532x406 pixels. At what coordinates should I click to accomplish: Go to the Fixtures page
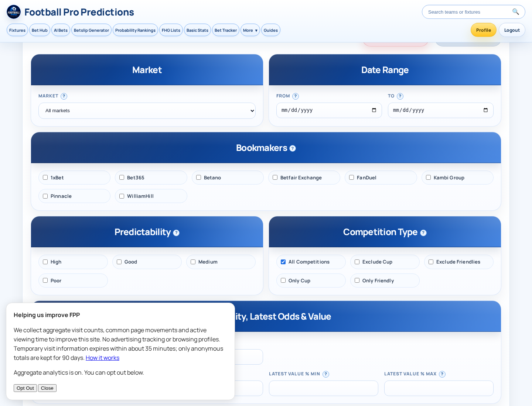(x=17, y=30)
